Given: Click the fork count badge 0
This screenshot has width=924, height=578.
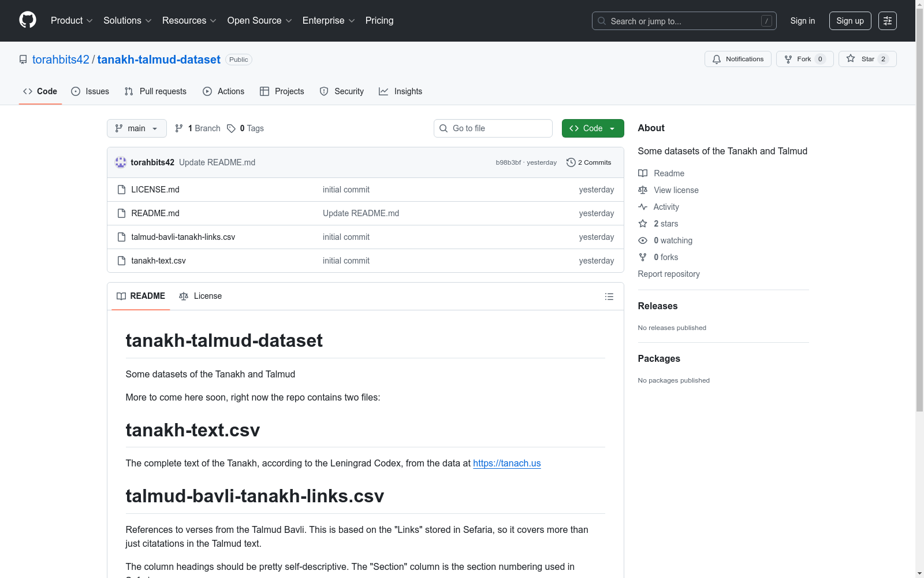Looking at the screenshot, I should (820, 59).
